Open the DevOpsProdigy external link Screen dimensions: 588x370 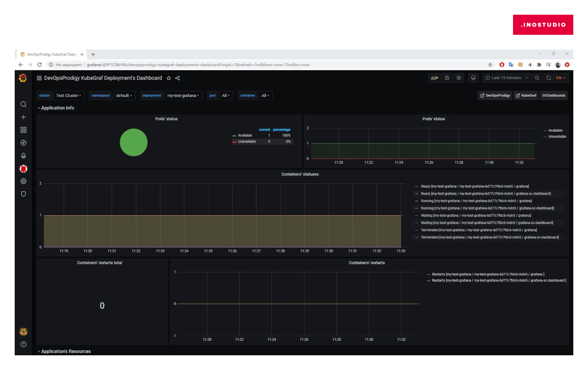(x=495, y=96)
